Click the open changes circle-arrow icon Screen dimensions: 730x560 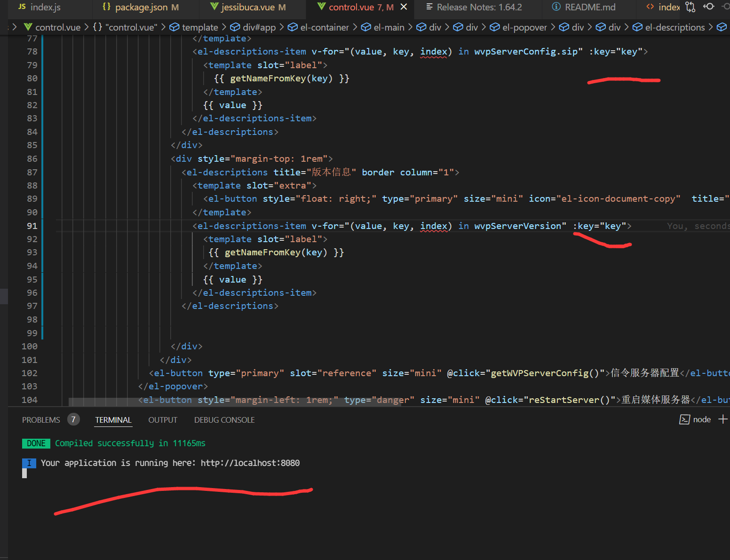(708, 7)
